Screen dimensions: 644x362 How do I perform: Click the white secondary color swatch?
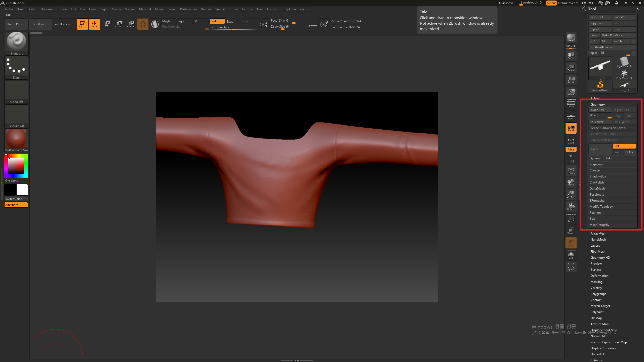(x=22, y=190)
